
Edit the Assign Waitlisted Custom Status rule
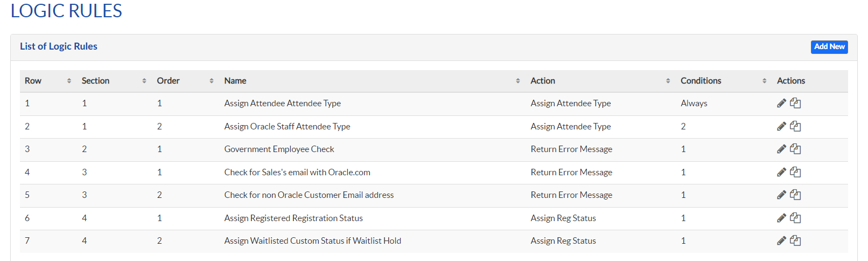[x=781, y=241]
